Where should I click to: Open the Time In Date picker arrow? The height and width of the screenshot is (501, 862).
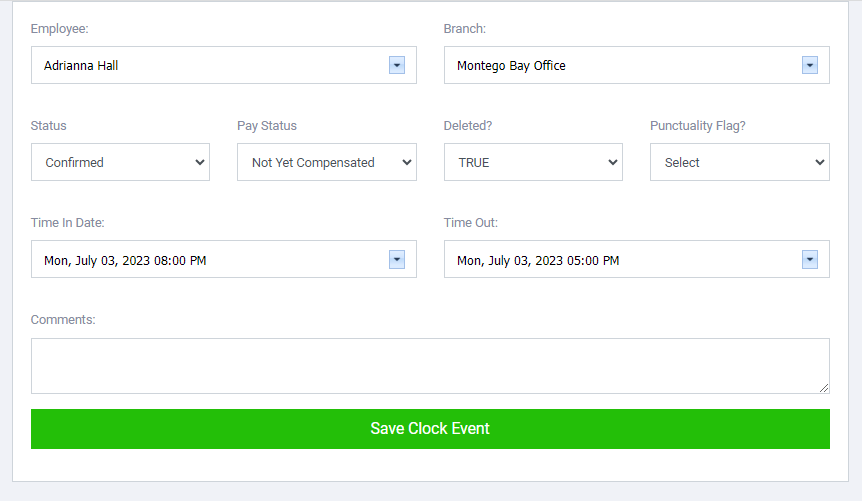click(x=397, y=260)
